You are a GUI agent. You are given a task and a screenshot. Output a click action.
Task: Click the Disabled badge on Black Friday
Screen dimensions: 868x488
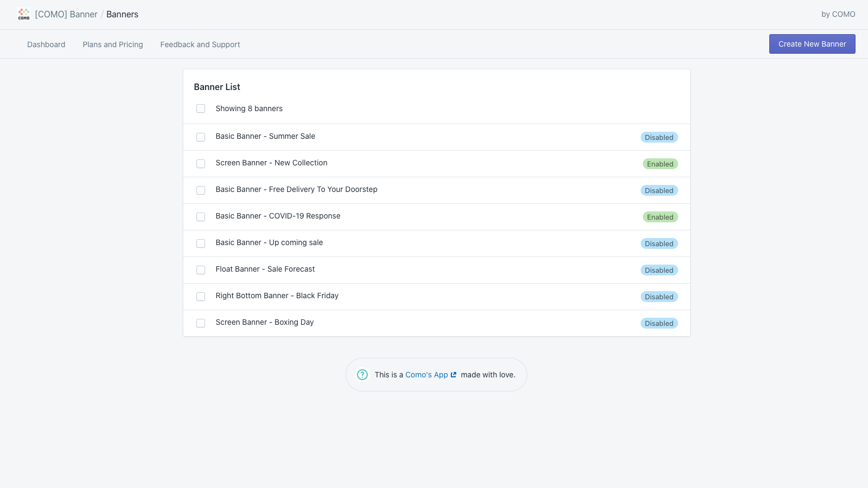659,297
